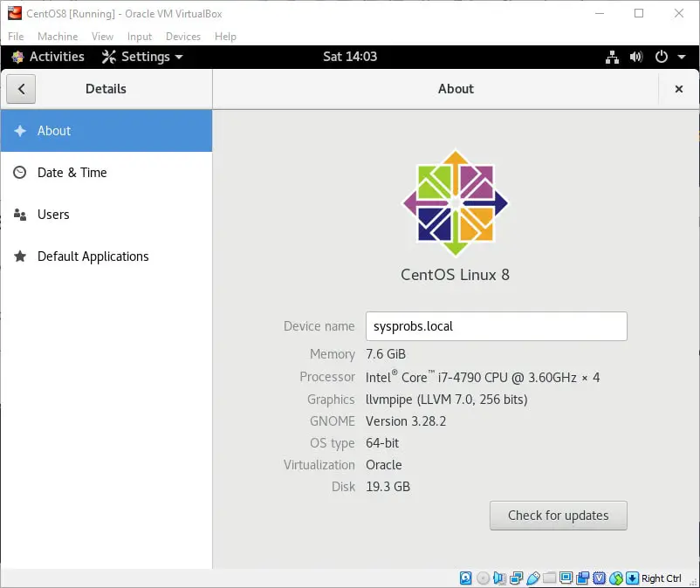Open the Settings app menu dropdown
Screen dimensions: 700x588
[x=142, y=57]
